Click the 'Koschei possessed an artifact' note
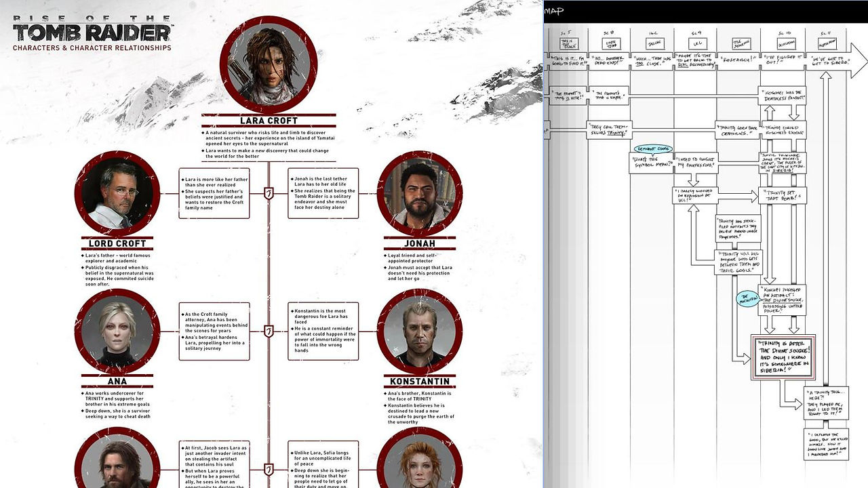The height and width of the screenshot is (488, 868). [x=783, y=300]
